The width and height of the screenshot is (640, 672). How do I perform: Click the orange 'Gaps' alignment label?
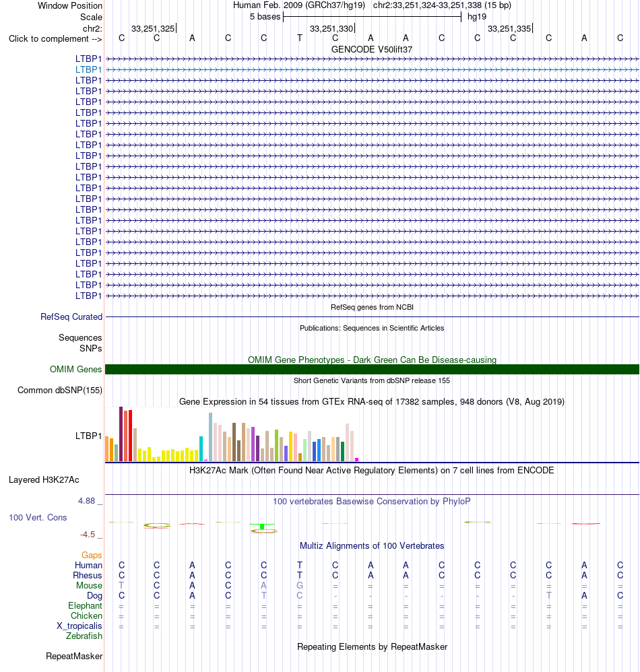click(x=92, y=556)
